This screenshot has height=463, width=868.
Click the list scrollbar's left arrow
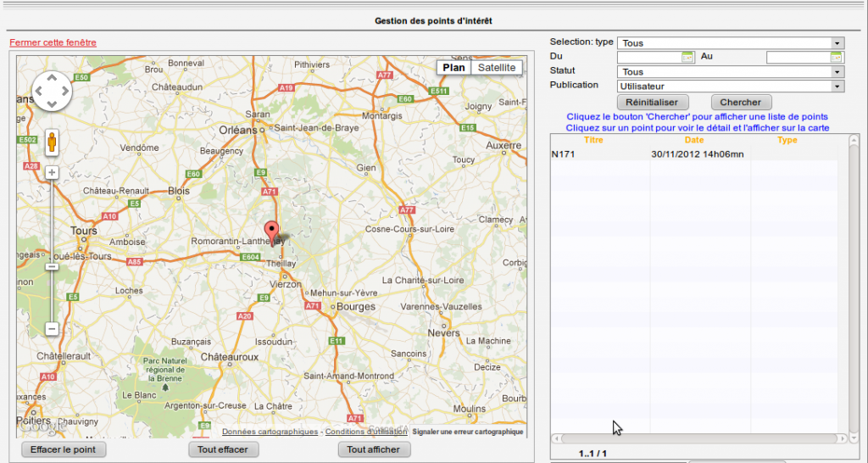click(x=556, y=438)
